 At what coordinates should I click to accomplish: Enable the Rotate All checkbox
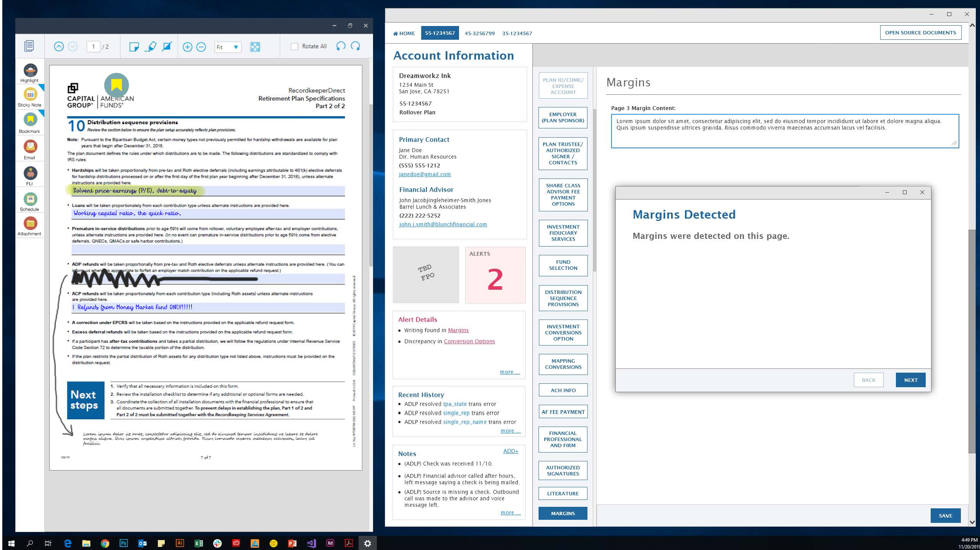(294, 46)
